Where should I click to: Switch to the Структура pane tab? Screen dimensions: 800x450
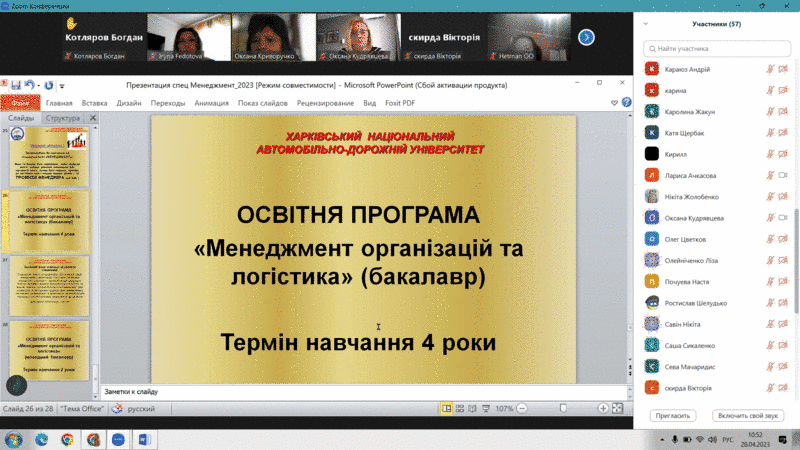pyautogui.click(x=62, y=118)
